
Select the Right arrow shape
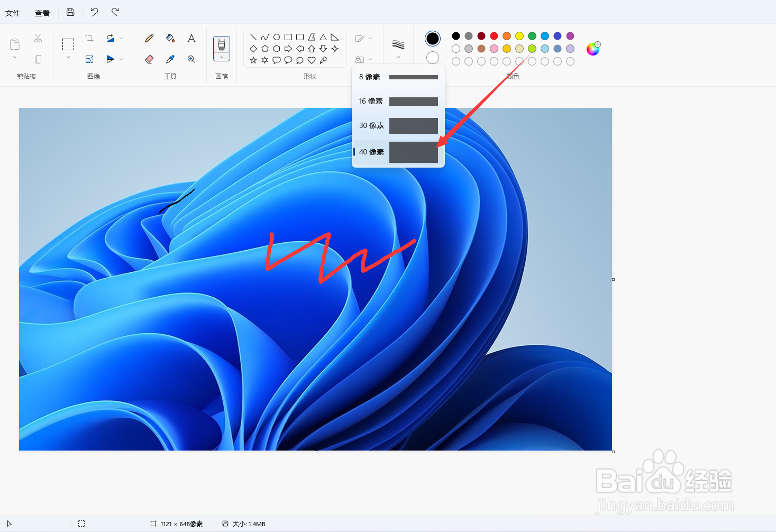tap(288, 49)
